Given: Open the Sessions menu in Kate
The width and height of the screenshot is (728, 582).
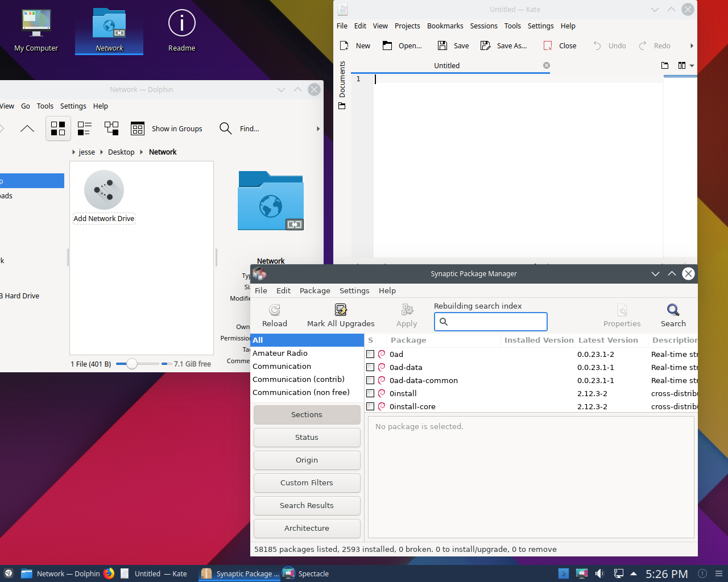Looking at the screenshot, I should (484, 26).
